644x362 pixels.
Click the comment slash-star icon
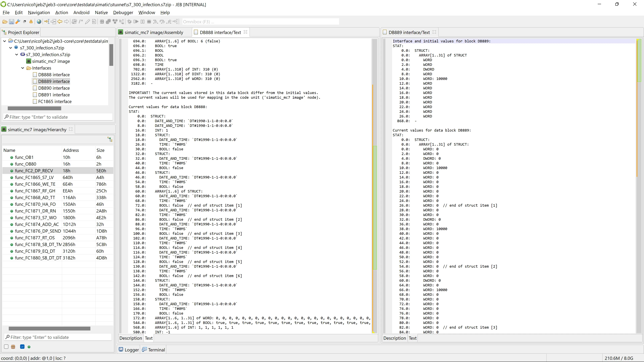click(81, 22)
